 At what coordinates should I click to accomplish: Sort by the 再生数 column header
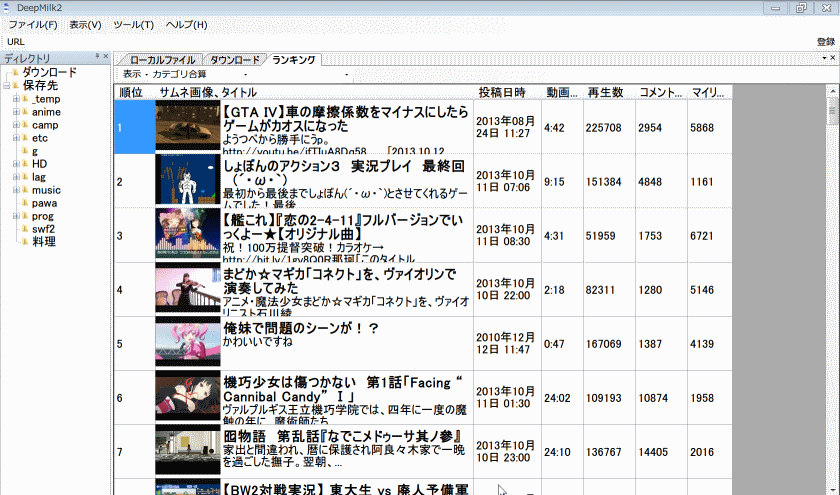point(609,92)
